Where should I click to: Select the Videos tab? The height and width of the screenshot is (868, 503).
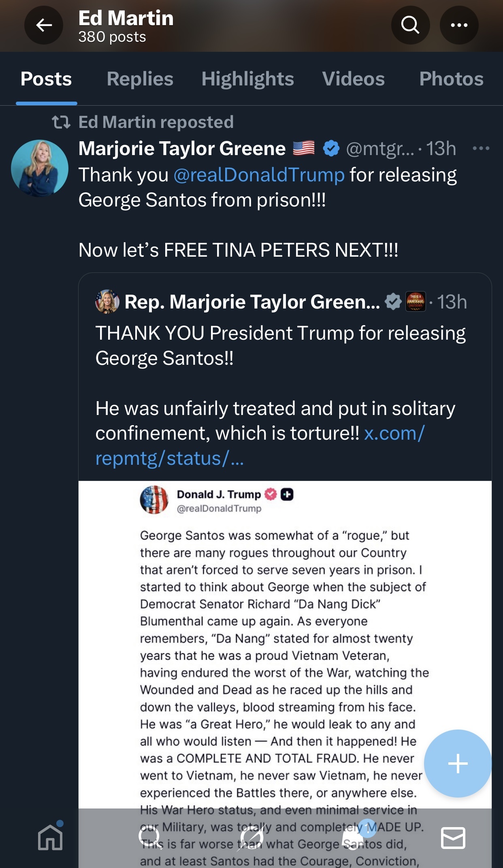[353, 79]
